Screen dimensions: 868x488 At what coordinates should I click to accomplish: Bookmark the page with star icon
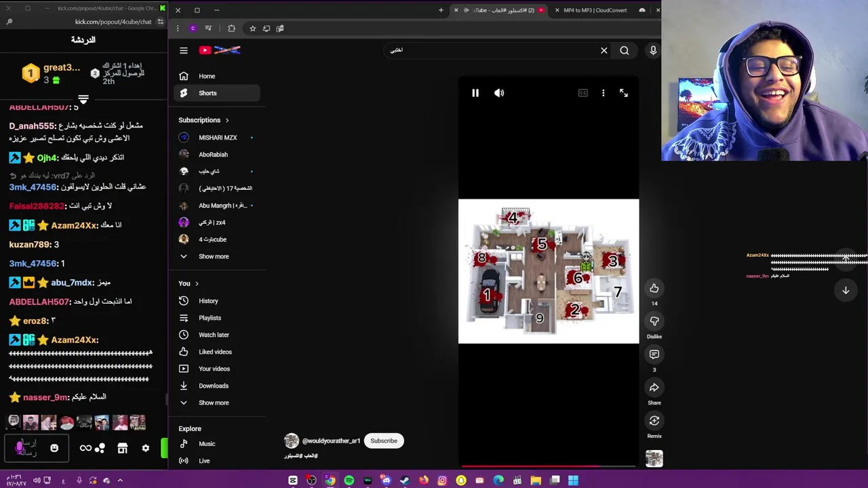252,28
